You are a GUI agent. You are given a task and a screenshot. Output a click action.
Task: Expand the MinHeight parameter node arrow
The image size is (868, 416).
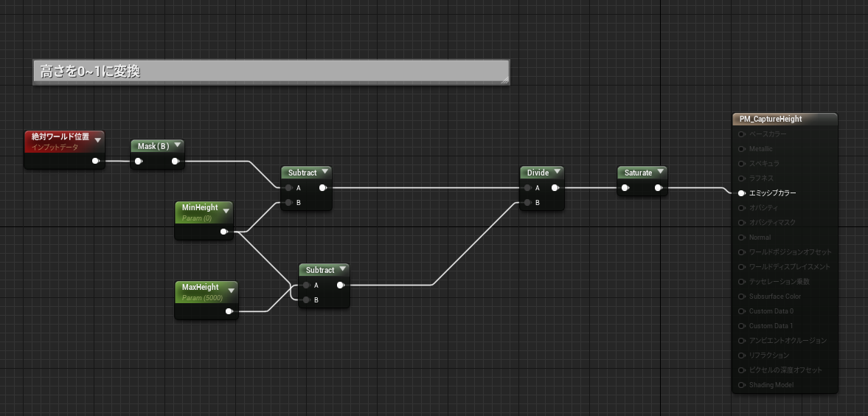pyautogui.click(x=226, y=211)
